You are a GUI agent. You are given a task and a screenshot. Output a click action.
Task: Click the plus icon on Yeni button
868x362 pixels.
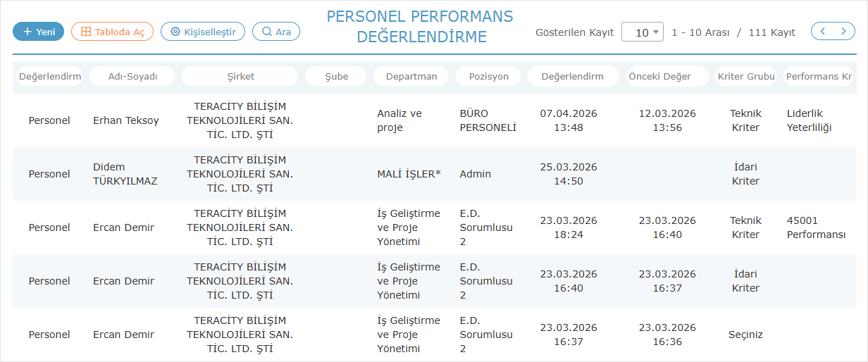pyautogui.click(x=27, y=32)
